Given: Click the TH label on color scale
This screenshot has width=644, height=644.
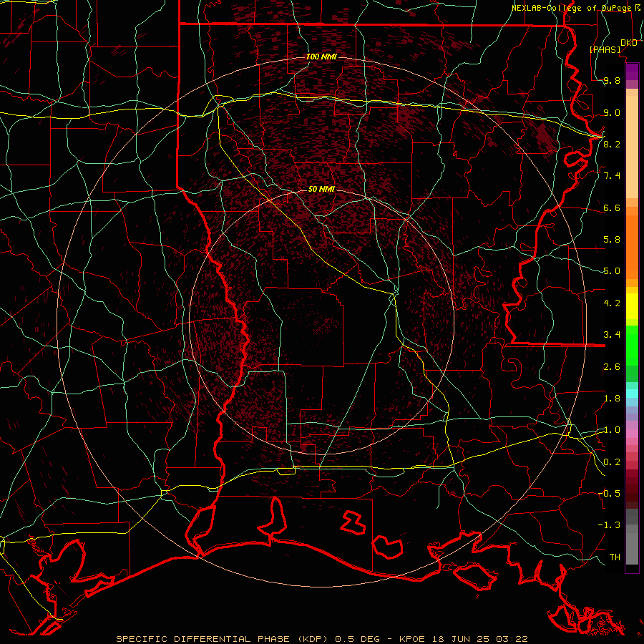Looking at the screenshot, I should 615,557.
